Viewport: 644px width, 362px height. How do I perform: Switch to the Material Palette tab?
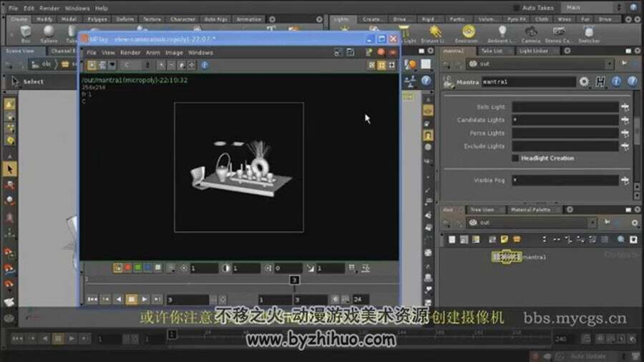click(530, 210)
